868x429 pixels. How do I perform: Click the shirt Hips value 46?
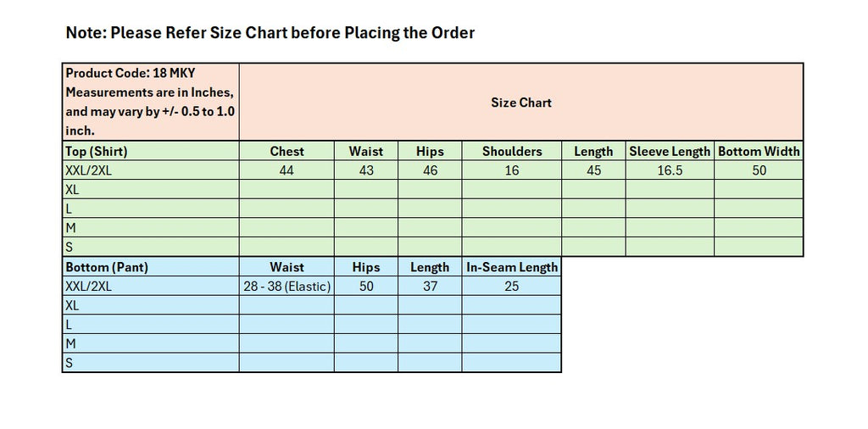tap(430, 170)
